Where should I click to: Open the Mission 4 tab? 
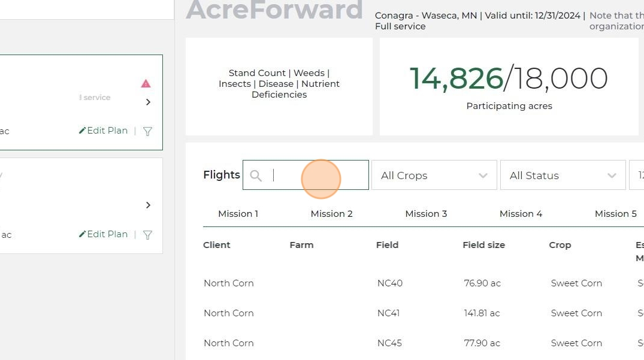[x=521, y=214]
